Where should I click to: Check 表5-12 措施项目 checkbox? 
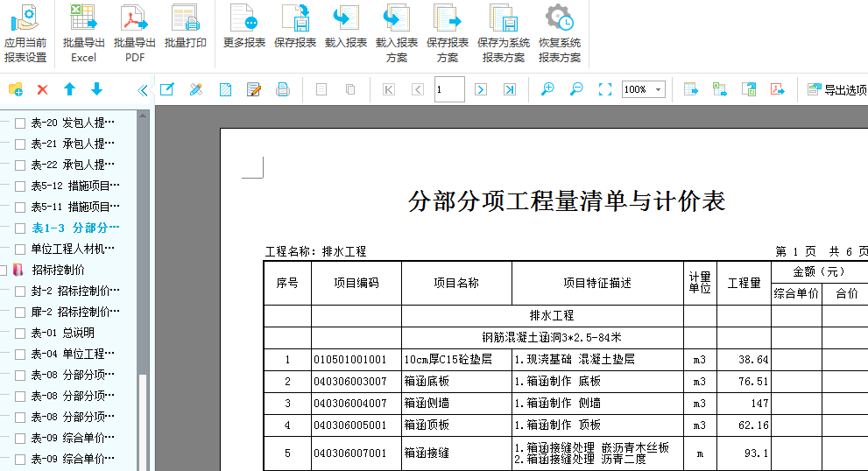(20, 186)
